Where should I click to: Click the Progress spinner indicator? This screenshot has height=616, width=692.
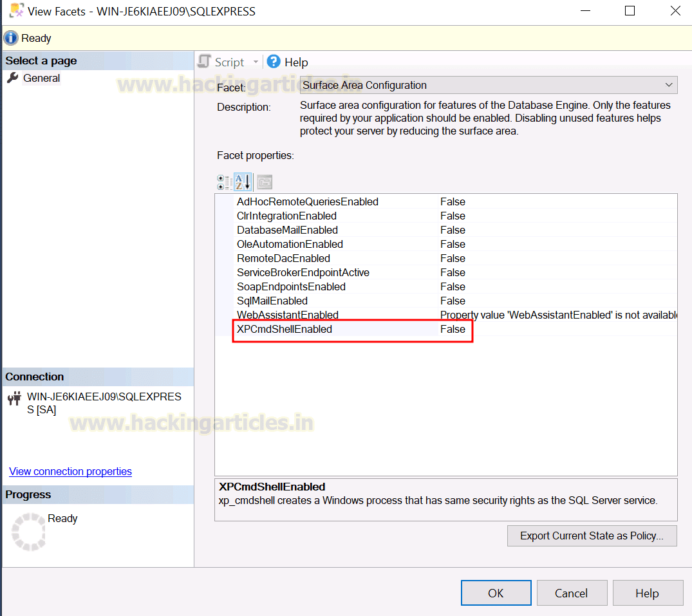point(29,532)
